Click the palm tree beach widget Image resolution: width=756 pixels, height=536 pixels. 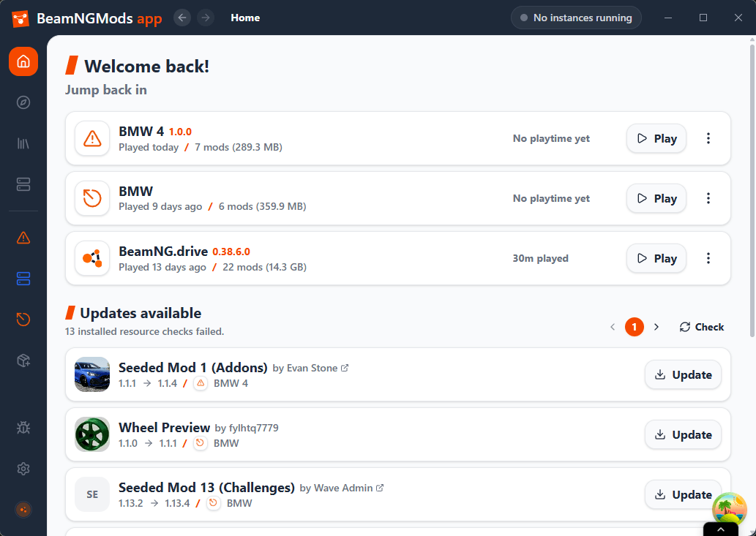tap(730, 508)
